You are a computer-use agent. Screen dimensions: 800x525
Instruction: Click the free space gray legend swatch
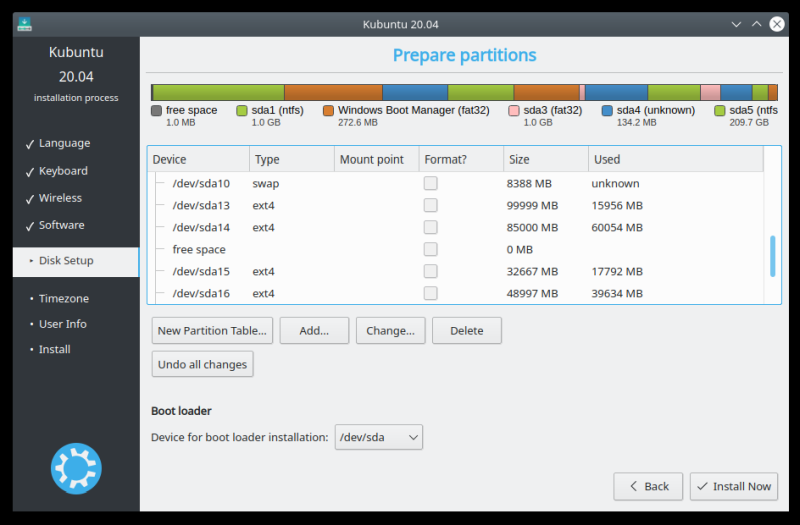point(157,110)
